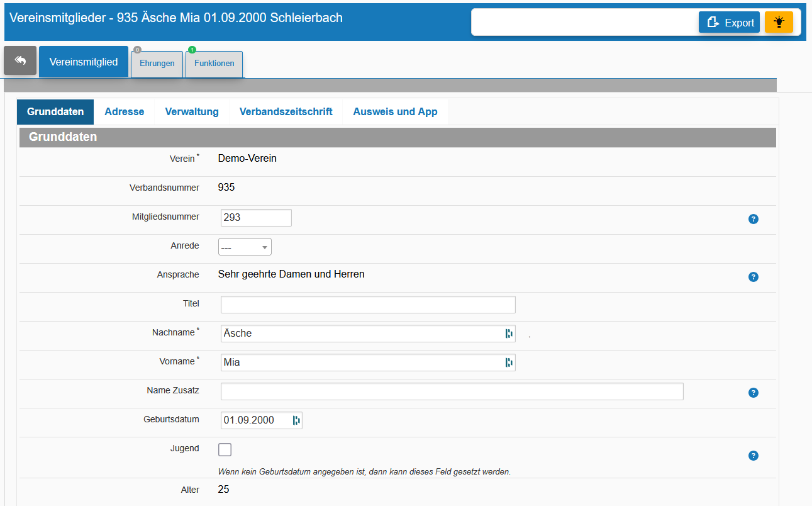Click the Demo-Verein value text
This screenshot has height=506, width=812.
pyautogui.click(x=247, y=158)
